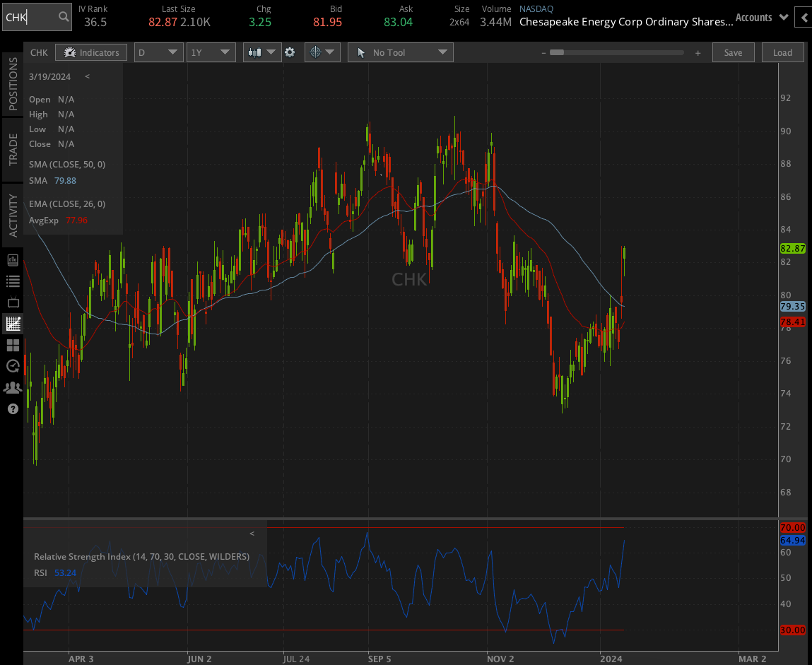Click the people/community icon in the sidebar
The height and width of the screenshot is (665, 812).
[12, 387]
